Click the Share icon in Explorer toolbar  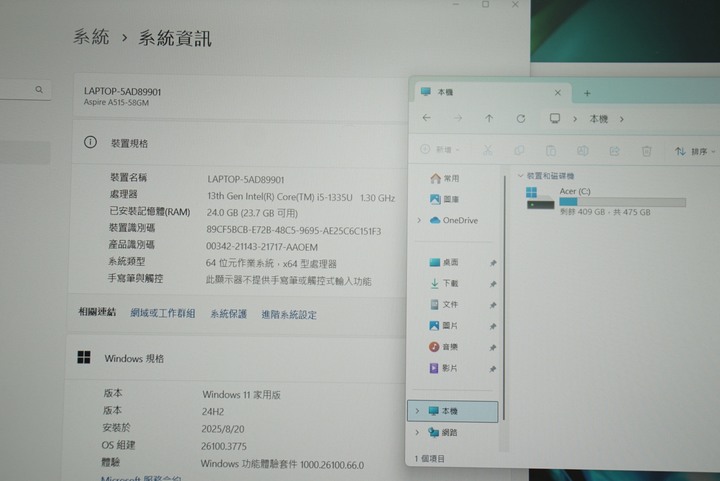[x=614, y=151]
